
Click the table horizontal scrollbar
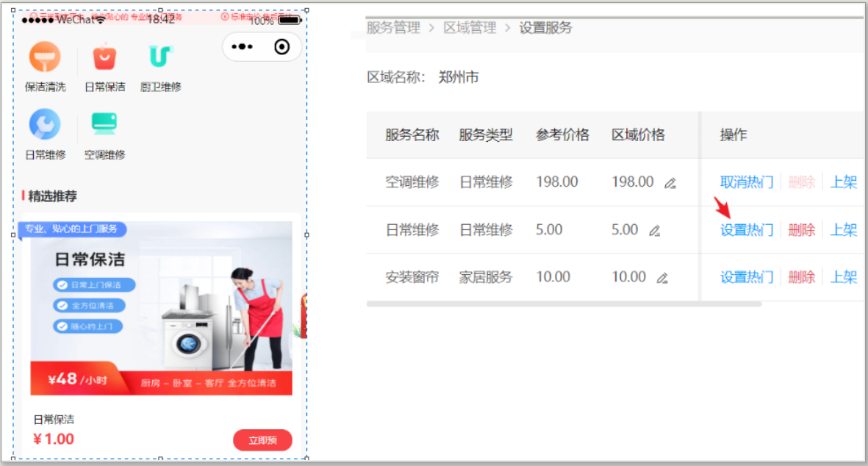click(x=564, y=304)
